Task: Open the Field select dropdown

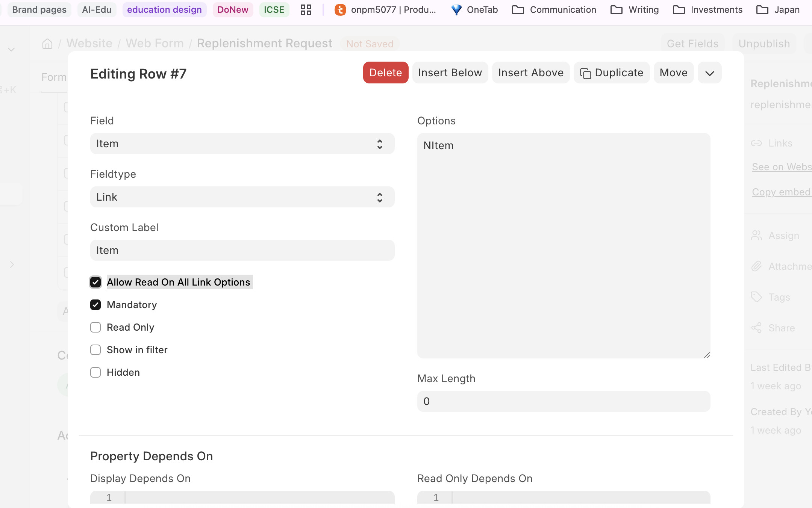Action: pos(242,144)
